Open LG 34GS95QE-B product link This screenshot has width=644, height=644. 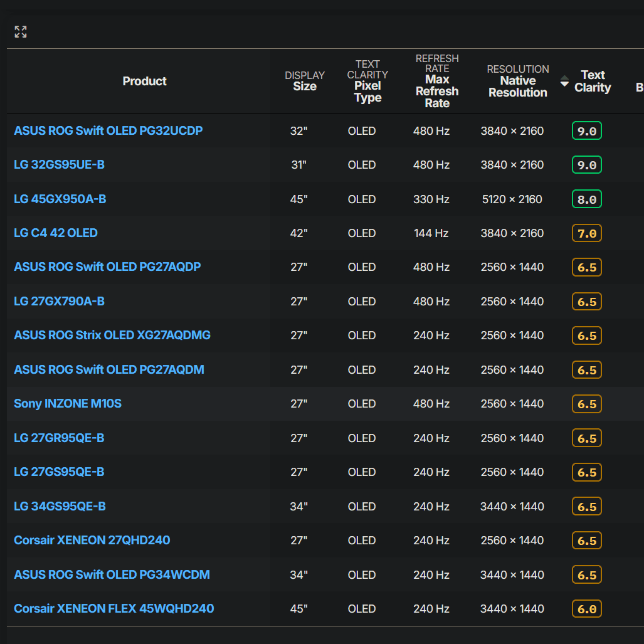[60, 507]
